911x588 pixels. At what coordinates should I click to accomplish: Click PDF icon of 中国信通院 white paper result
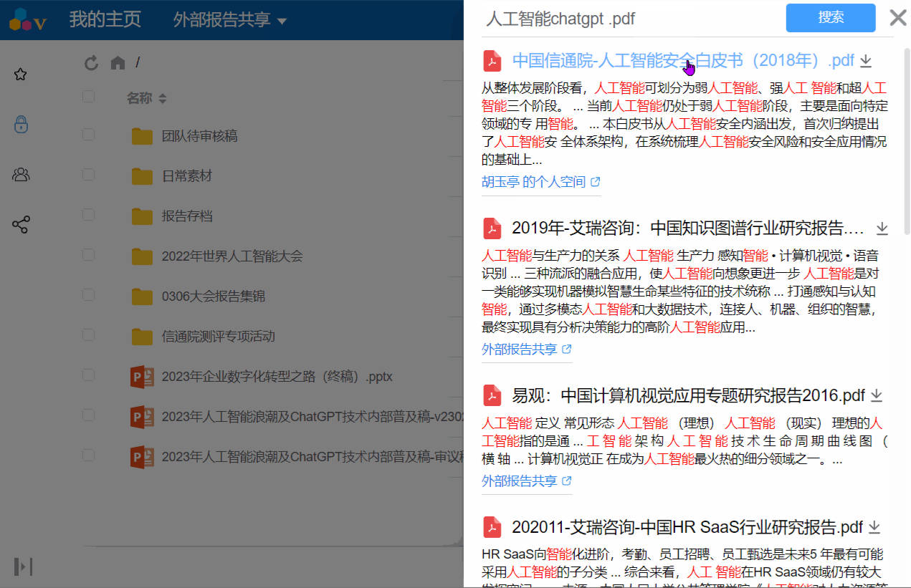[492, 61]
